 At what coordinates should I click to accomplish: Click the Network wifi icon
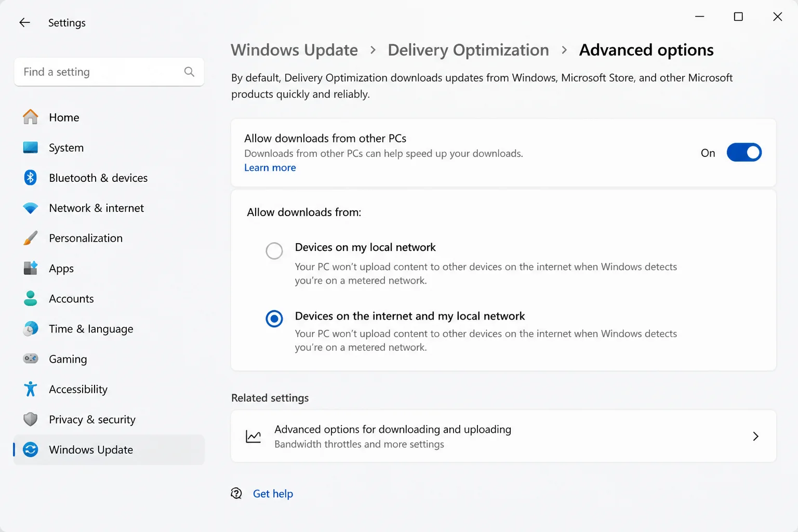[31, 208]
